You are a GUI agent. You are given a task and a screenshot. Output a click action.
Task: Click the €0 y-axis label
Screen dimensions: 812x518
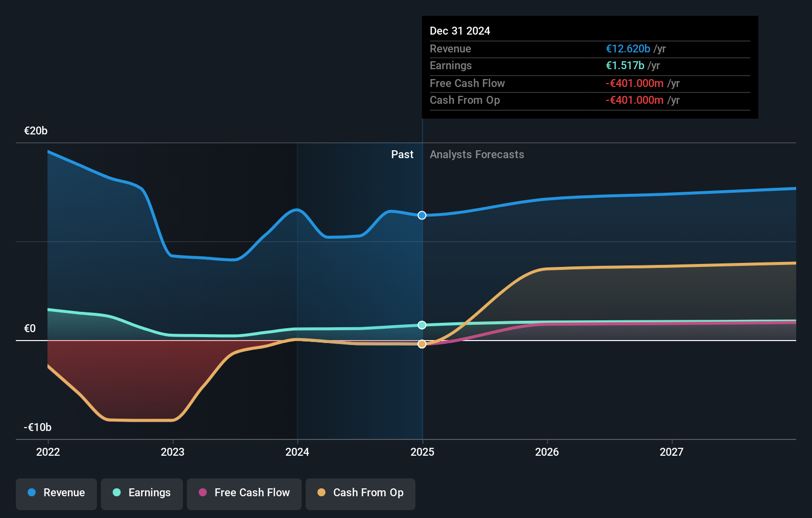click(30, 328)
